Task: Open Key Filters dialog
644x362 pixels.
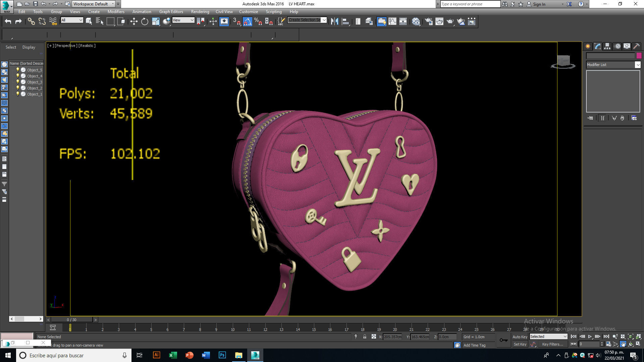Action: pos(552,344)
